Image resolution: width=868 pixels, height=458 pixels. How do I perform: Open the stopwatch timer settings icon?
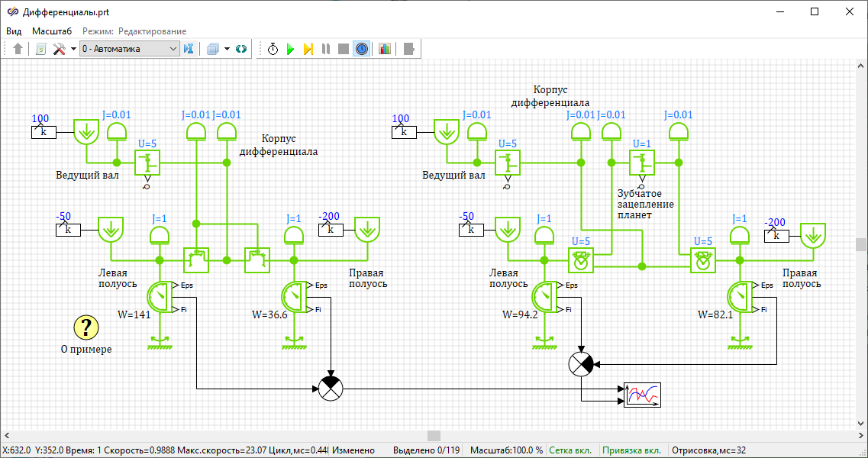tap(273, 49)
